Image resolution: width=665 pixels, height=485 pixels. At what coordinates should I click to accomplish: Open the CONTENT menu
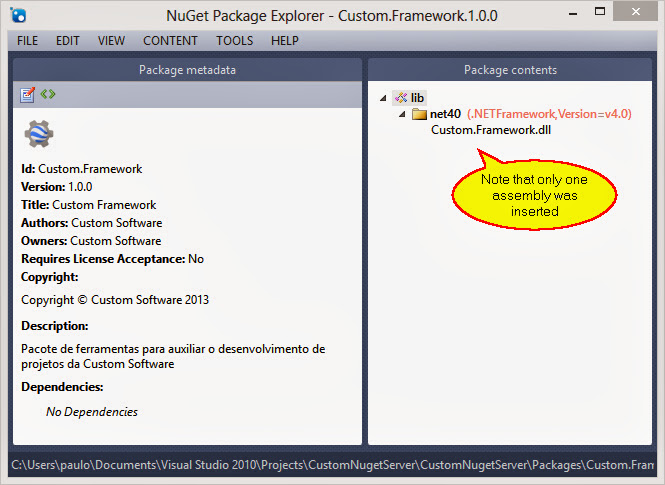[170, 41]
